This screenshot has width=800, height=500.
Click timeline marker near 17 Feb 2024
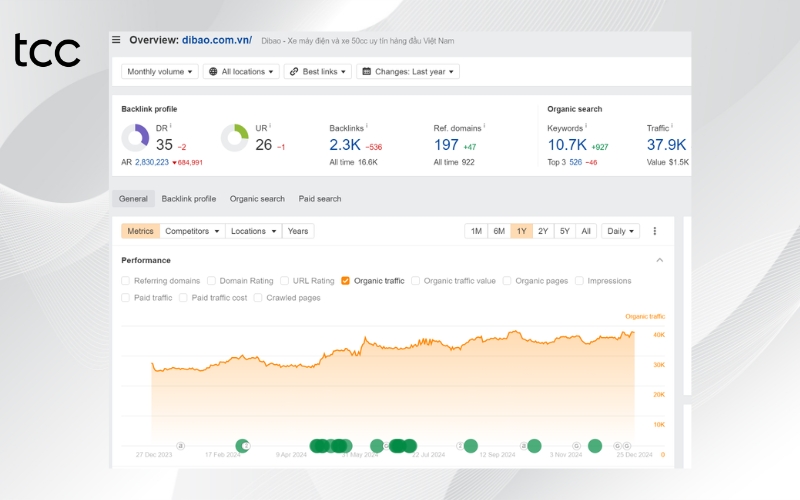coord(243,446)
